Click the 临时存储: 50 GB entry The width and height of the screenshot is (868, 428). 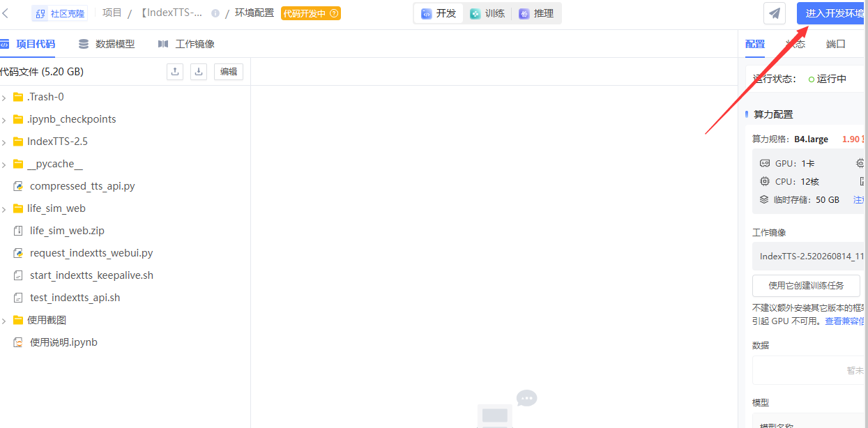(800, 199)
